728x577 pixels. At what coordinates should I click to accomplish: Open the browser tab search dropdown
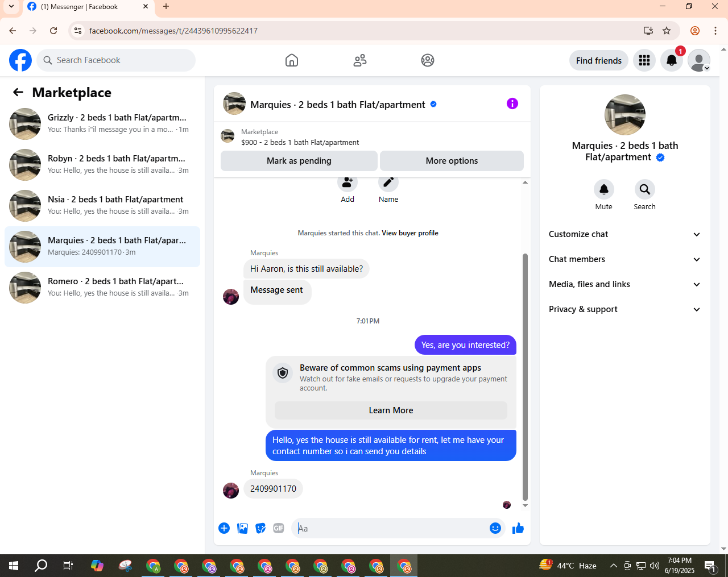11,7
